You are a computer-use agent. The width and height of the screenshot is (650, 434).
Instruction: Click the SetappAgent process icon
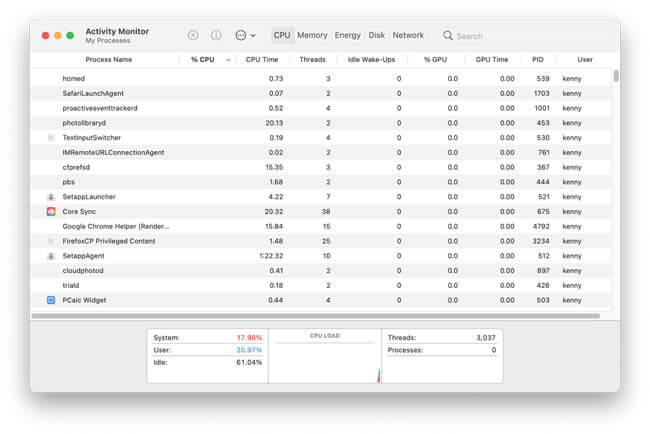click(51, 256)
